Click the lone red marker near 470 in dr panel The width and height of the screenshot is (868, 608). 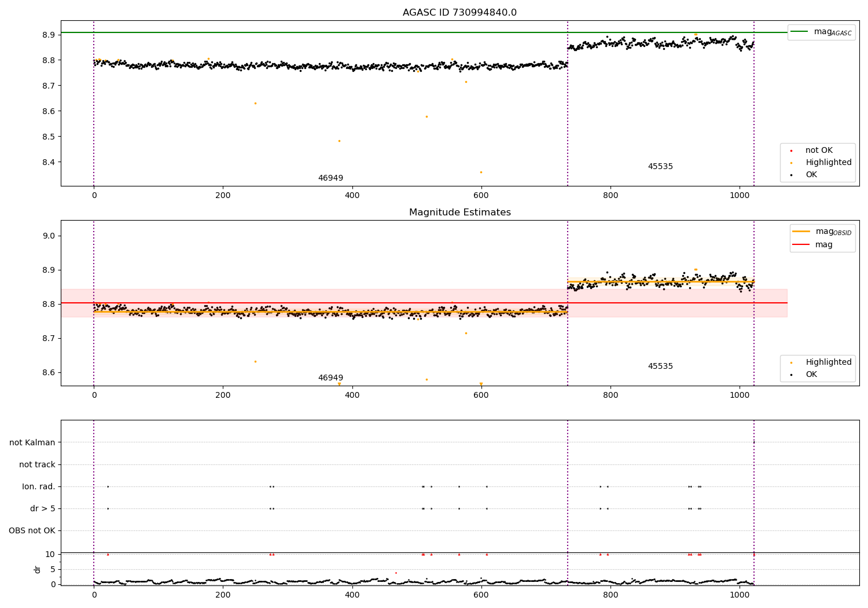396,573
